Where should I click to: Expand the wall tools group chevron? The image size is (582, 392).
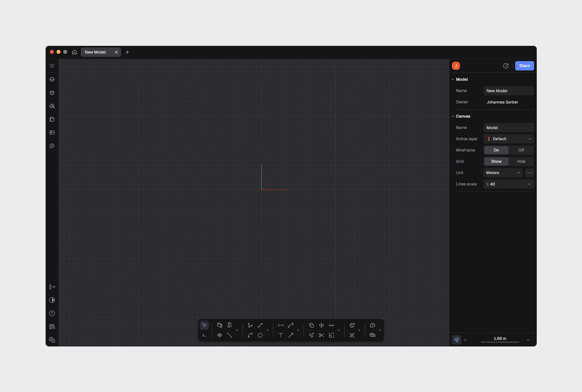tap(237, 331)
